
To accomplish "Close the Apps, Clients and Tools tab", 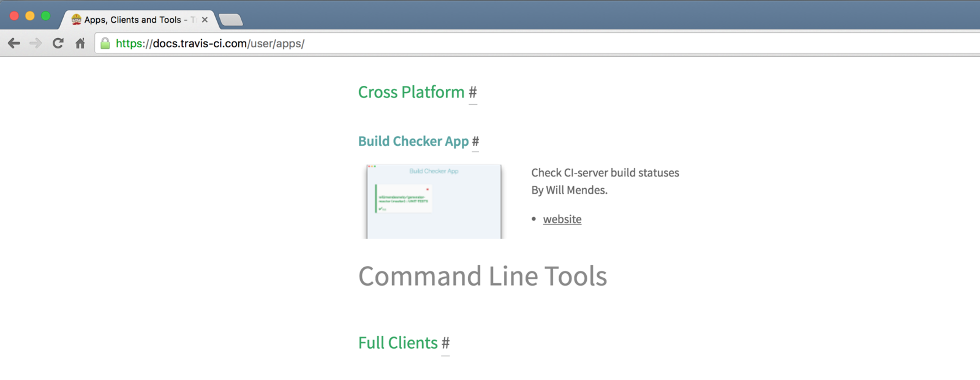I will 205,20.
